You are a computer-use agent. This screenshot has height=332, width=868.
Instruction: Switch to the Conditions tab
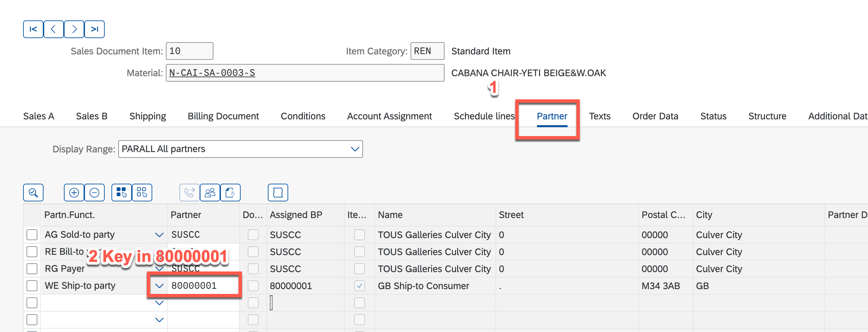tap(303, 116)
